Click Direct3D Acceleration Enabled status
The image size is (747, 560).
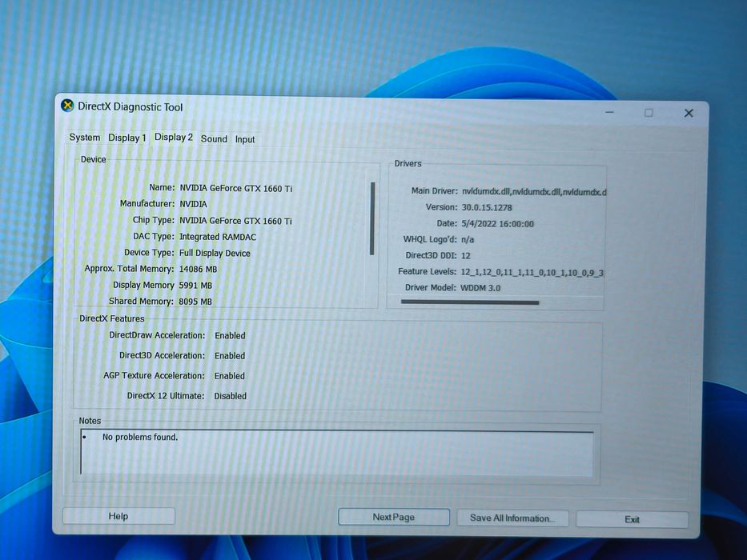(x=230, y=356)
